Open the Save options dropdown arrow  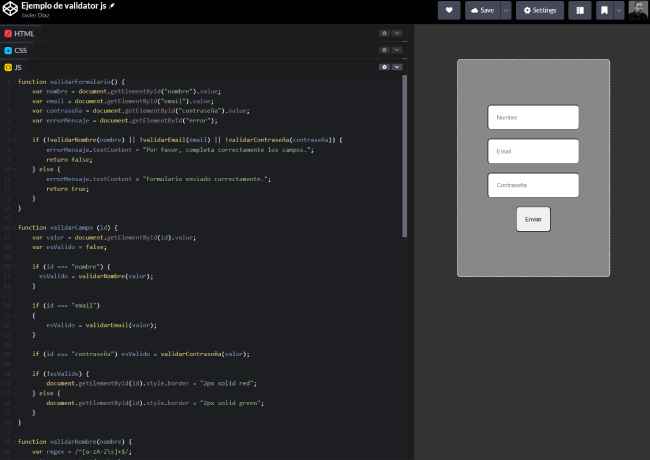506,10
